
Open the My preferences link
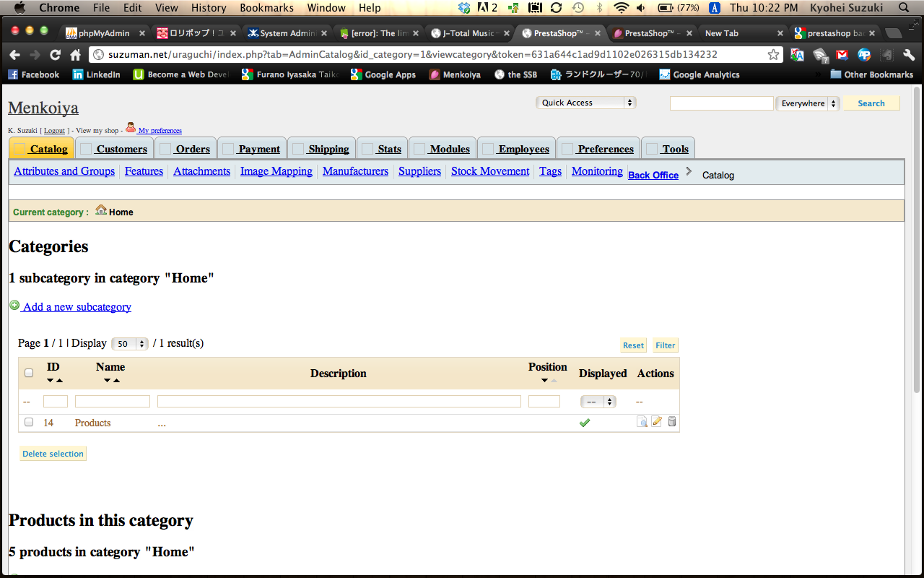160,131
